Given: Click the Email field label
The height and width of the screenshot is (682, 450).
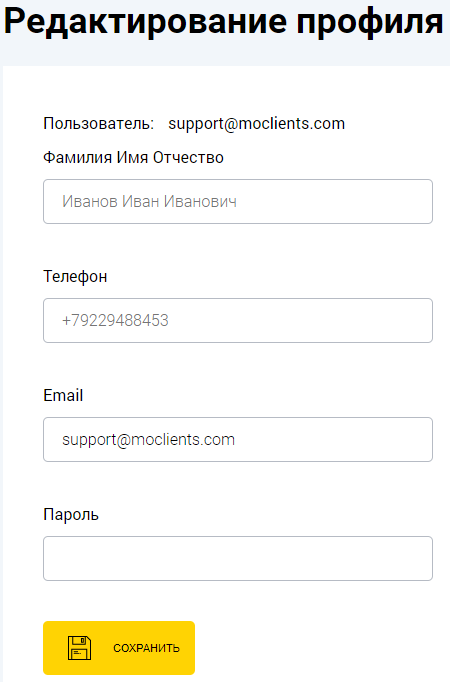Looking at the screenshot, I should (63, 395).
